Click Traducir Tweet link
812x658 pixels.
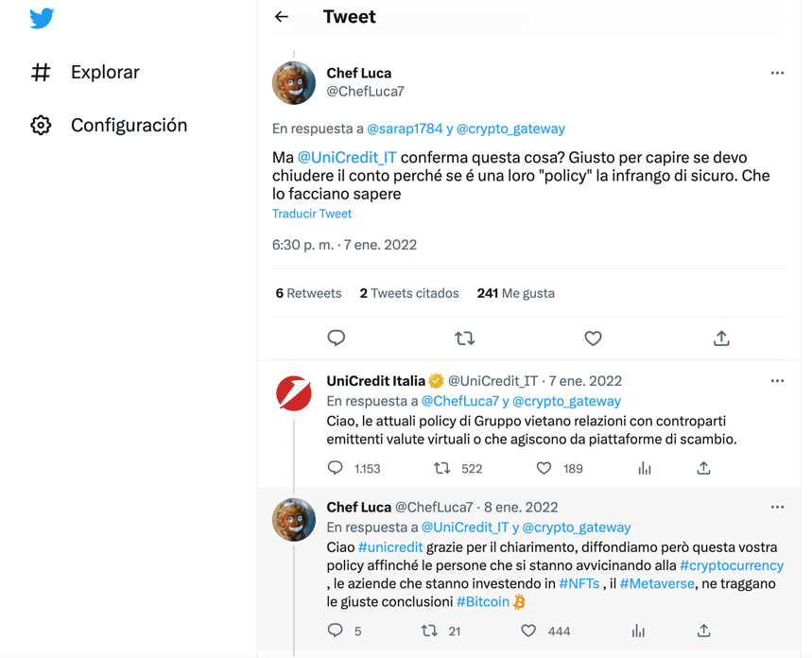(x=312, y=214)
